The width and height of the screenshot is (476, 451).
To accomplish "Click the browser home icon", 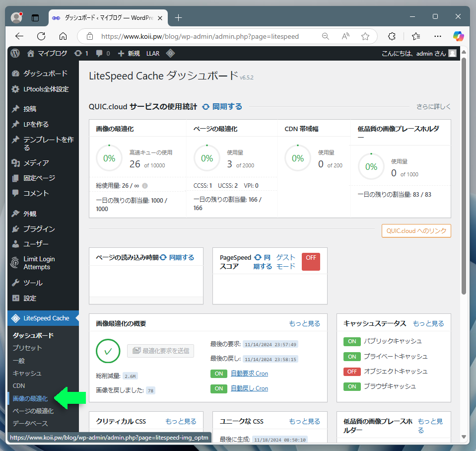I will click(63, 36).
